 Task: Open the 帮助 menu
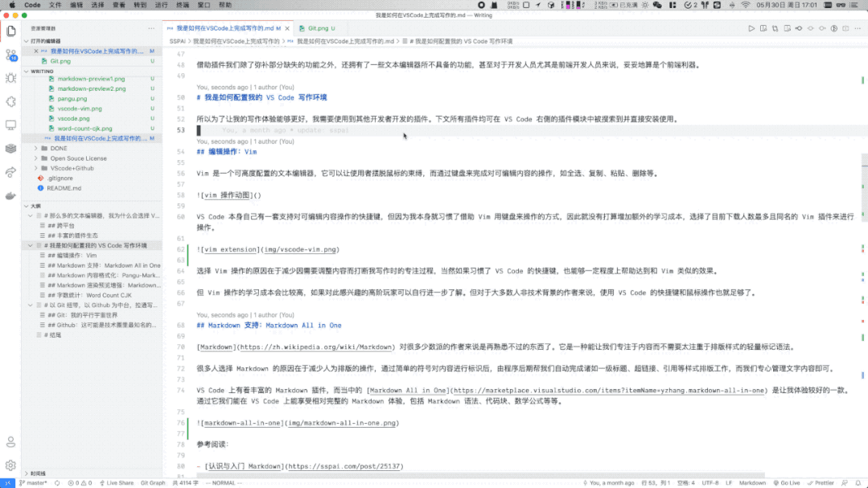(225, 5)
